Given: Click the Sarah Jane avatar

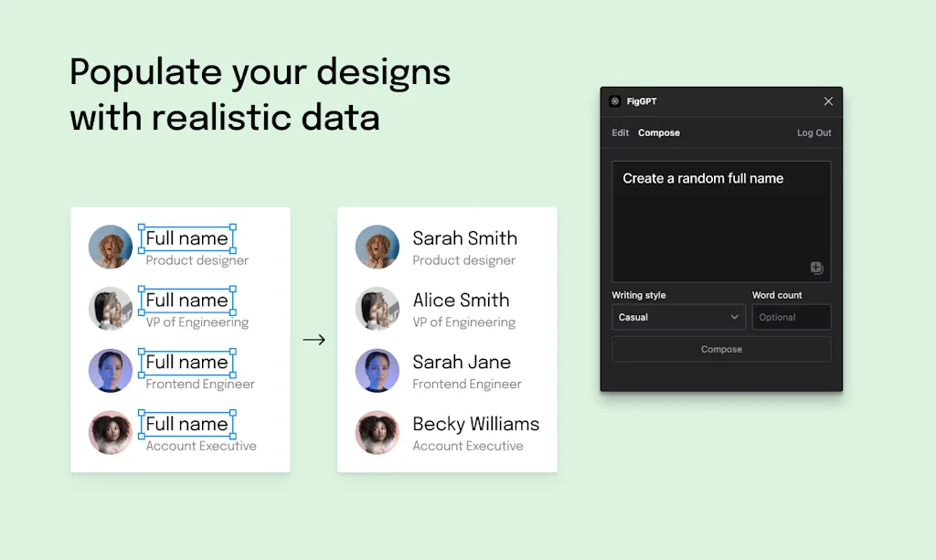Looking at the screenshot, I should 377,371.
